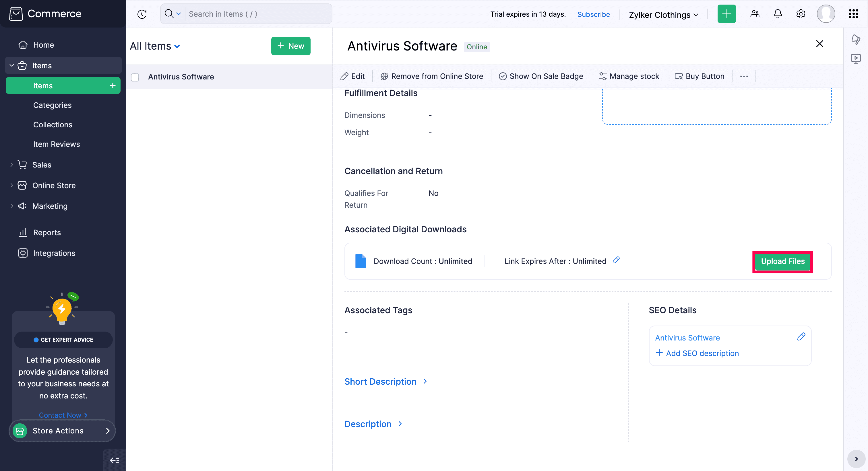The height and width of the screenshot is (471, 868).
Task: Collapse the Items section in sidebar
Action: tap(12, 65)
